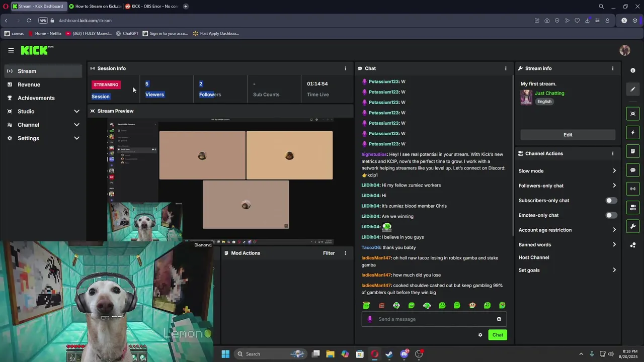Click the Send a message input field

coord(434,319)
